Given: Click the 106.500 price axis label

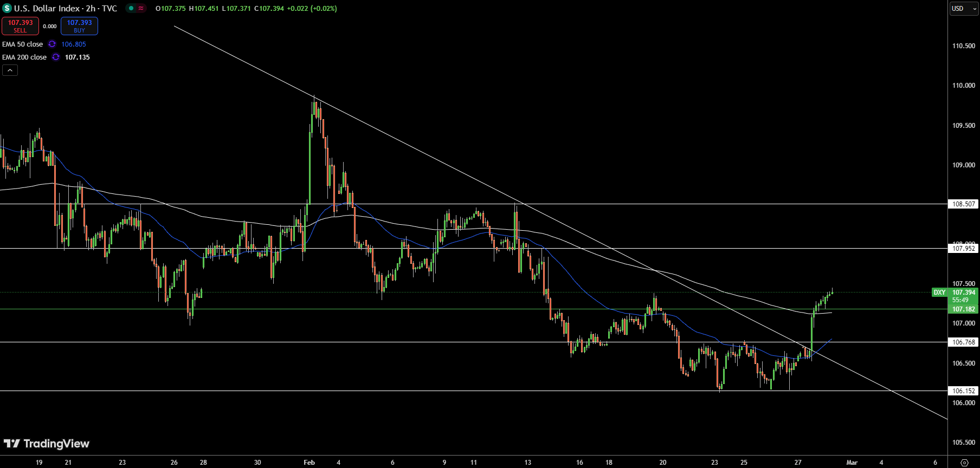Looking at the screenshot, I should [x=964, y=363].
